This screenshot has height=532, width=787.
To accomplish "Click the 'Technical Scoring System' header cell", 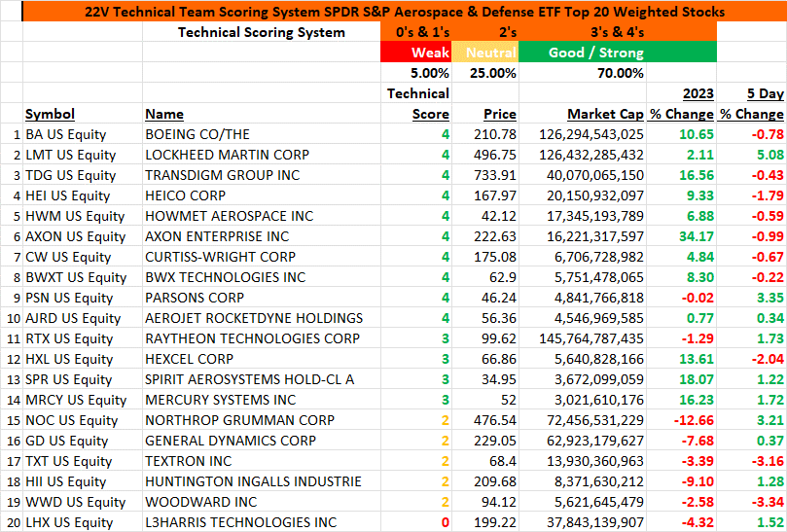I will [262, 32].
